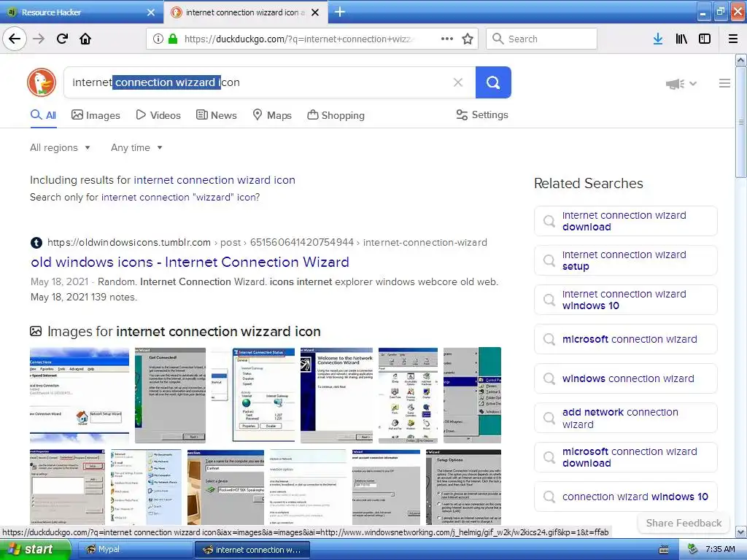Click the address bar URL

pos(298,39)
